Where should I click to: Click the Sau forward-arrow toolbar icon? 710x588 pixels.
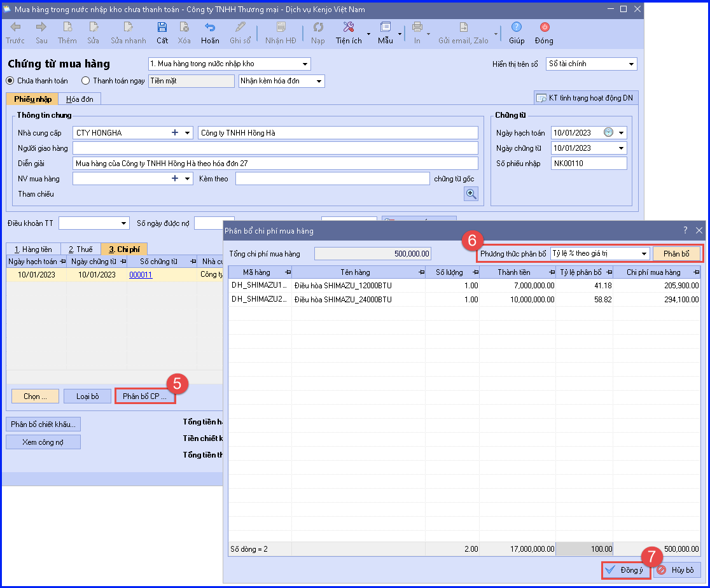[x=41, y=27]
